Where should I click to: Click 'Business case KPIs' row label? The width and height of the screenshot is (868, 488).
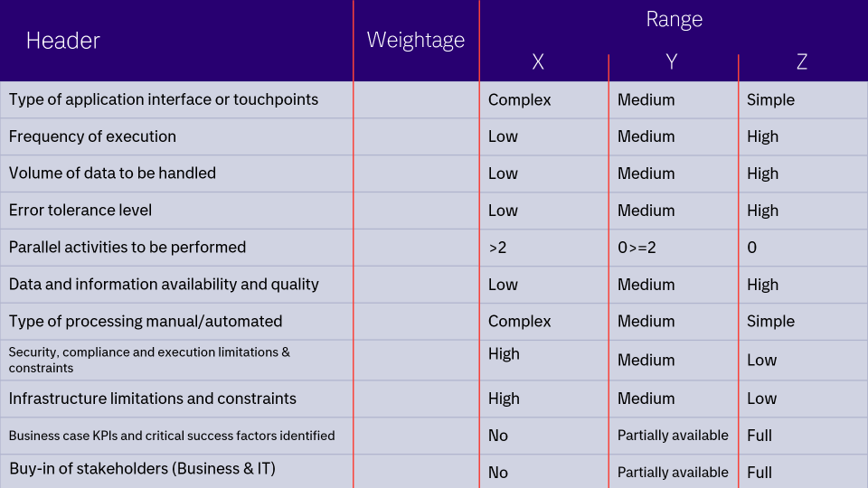click(172, 436)
